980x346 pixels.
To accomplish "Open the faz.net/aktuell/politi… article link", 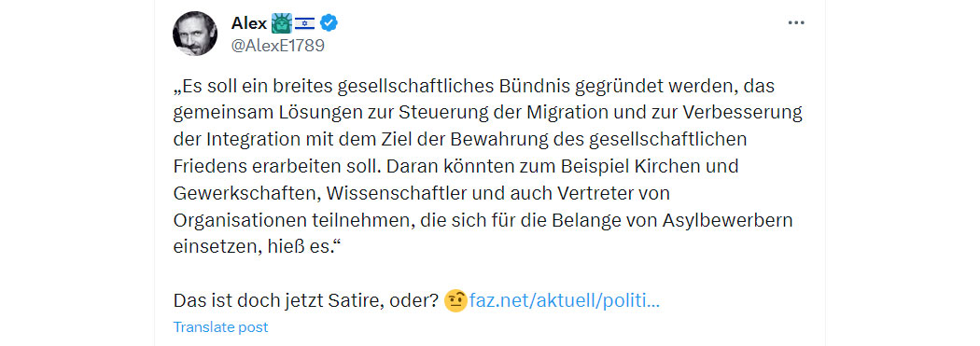I will 564,301.
